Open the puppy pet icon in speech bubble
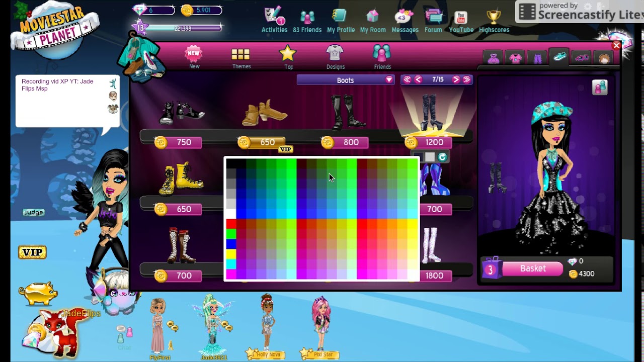This screenshot has width=644, height=362. point(113,109)
